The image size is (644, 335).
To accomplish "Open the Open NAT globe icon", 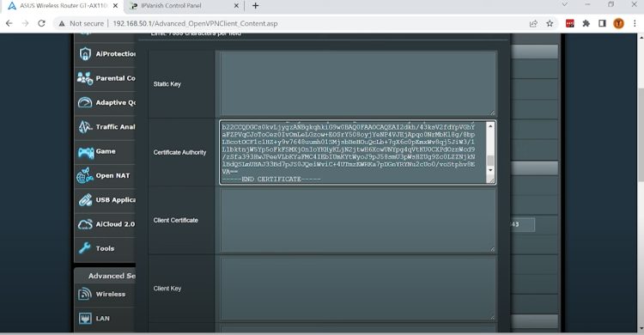I will point(85,175).
